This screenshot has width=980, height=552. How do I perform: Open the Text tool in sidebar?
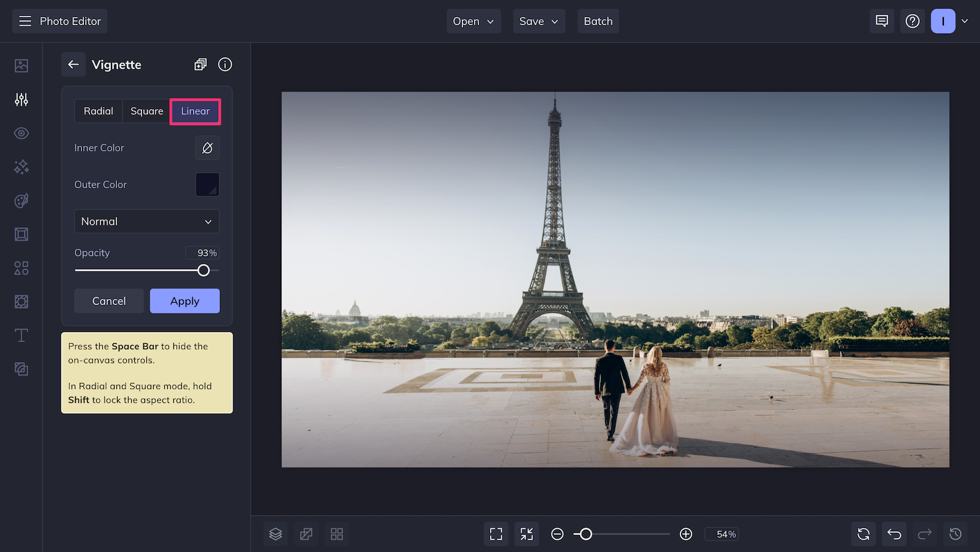[x=21, y=335]
